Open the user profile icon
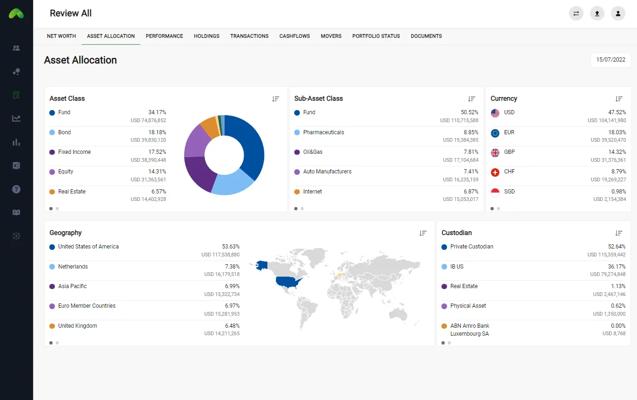 tap(618, 13)
